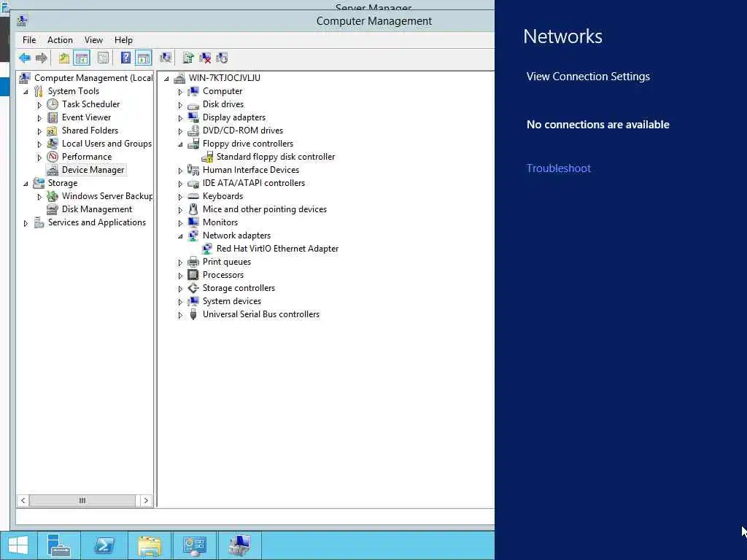The image size is (747, 560).
Task: Click the Disable device toolbar icon
Action: (x=222, y=58)
